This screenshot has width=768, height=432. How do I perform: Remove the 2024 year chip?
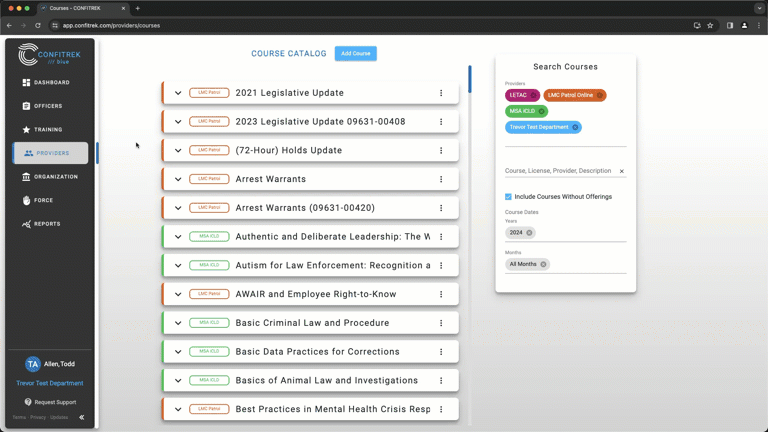(529, 233)
